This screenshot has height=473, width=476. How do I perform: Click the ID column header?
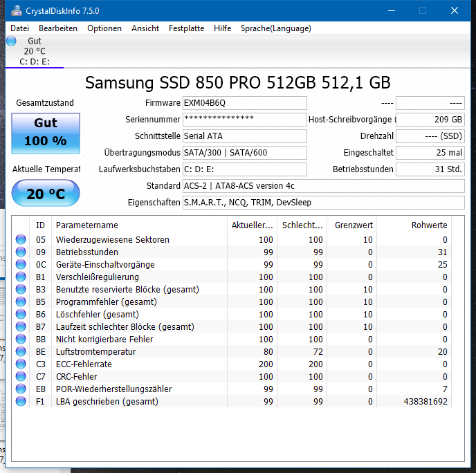(40, 225)
